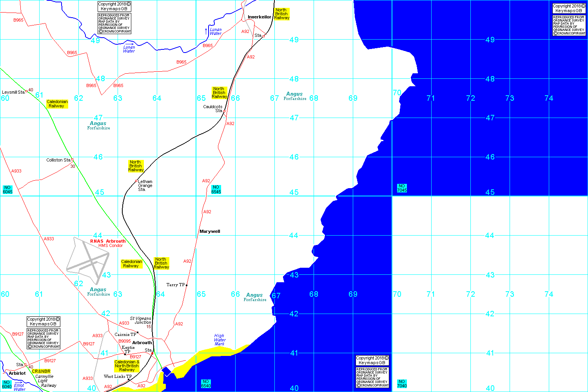Click the Colliston Sta. square marker
The image size is (588, 392).
pyautogui.click(x=72, y=160)
